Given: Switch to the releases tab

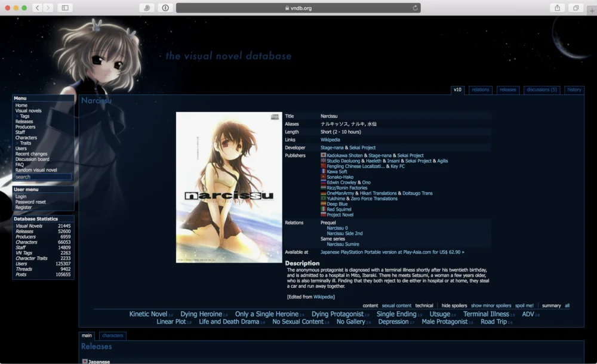Looking at the screenshot, I should 508,90.
